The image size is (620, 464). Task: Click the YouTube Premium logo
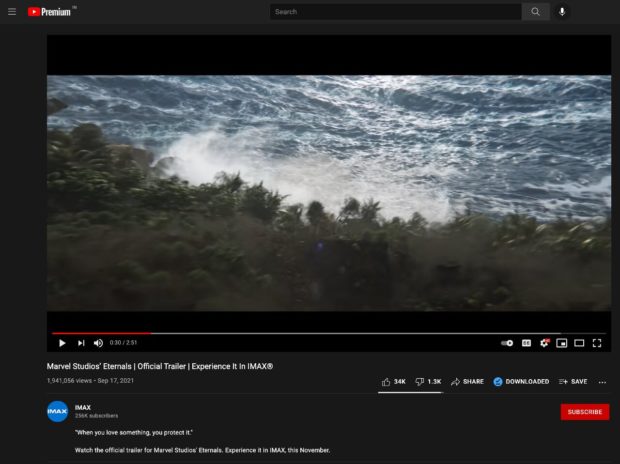pos(50,12)
